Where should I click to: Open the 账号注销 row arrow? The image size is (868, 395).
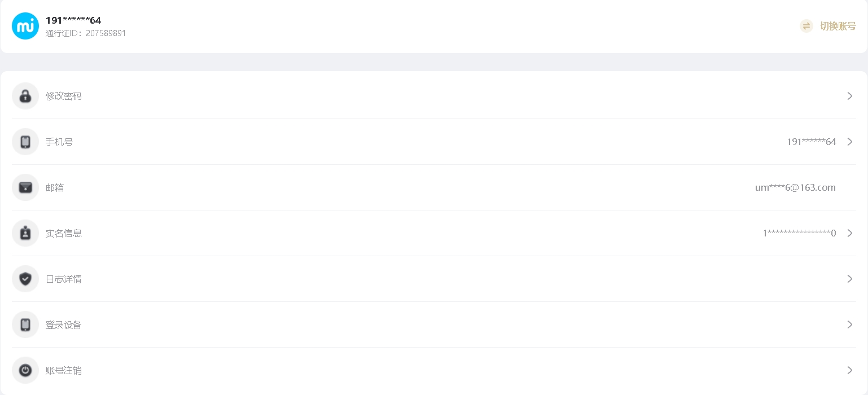(x=850, y=370)
